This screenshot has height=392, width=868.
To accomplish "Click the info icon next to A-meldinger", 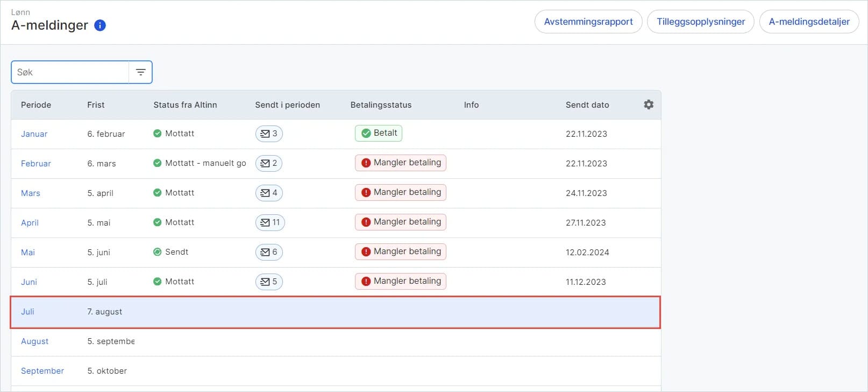I will tap(100, 25).
